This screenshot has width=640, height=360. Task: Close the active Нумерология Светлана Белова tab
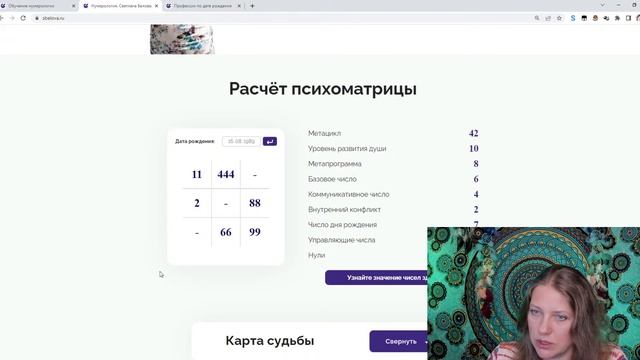click(x=156, y=6)
